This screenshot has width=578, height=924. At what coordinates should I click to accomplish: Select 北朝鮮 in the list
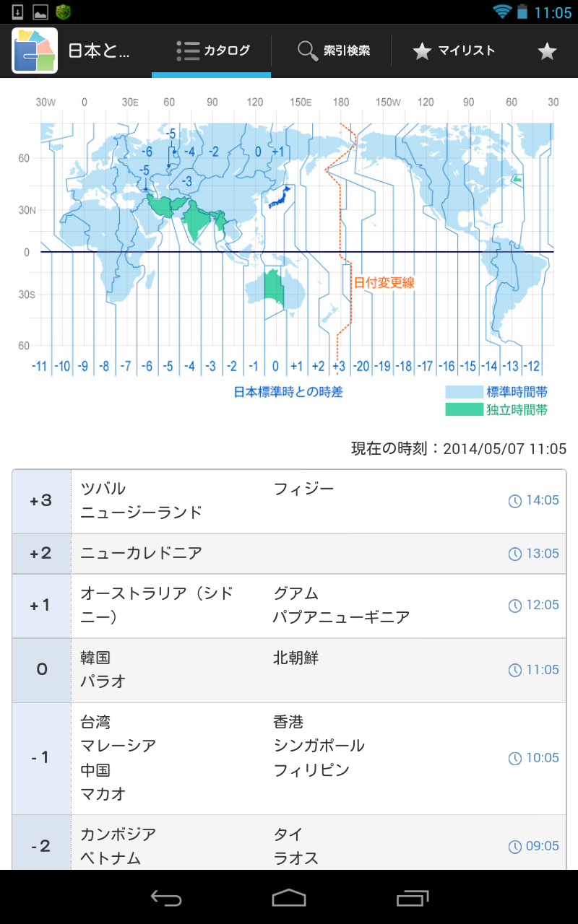[296, 658]
